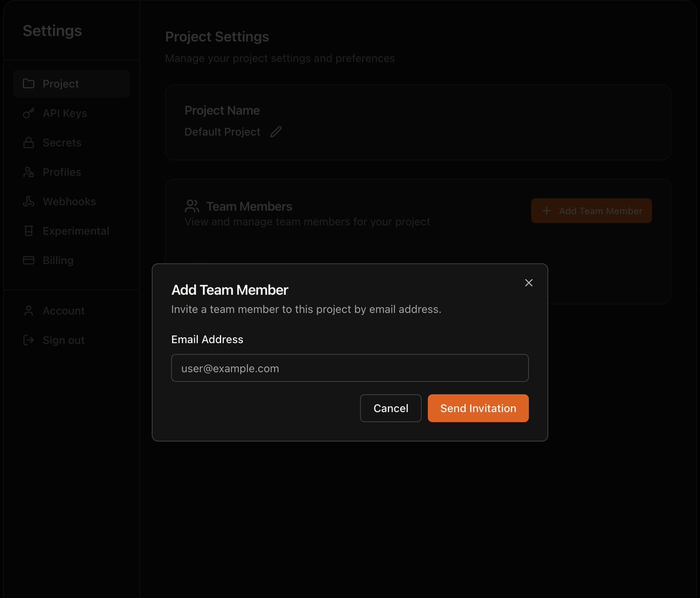The image size is (700, 598).
Task: Open Secrets via the lock icon
Action: tap(29, 142)
